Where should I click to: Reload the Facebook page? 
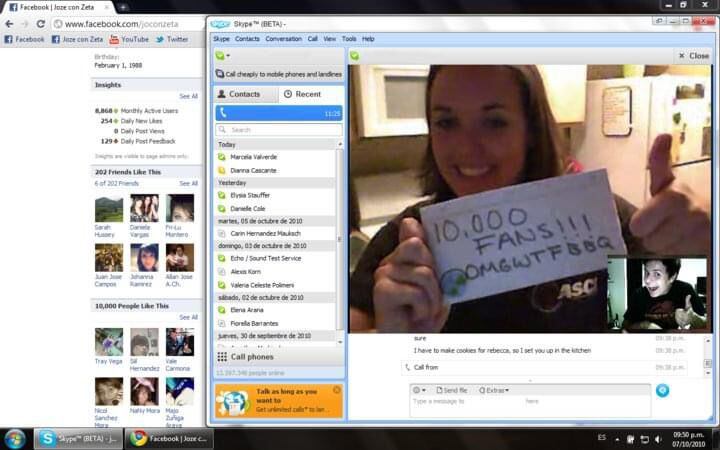pyautogui.click(x=40, y=23)
